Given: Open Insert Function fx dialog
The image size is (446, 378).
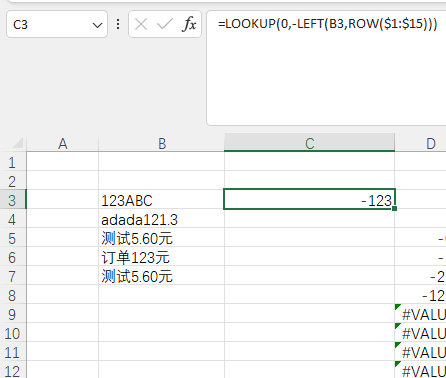Looking at the screenshot, I should click(189, 24).
